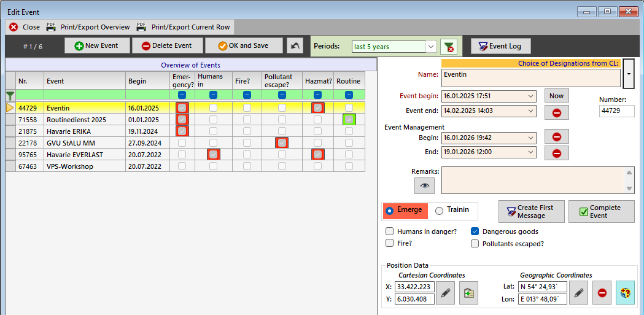Clear the period filter with funnel icon
This screenshot has width=644, height=315.
pyautogui.click(x=450, y=47)
